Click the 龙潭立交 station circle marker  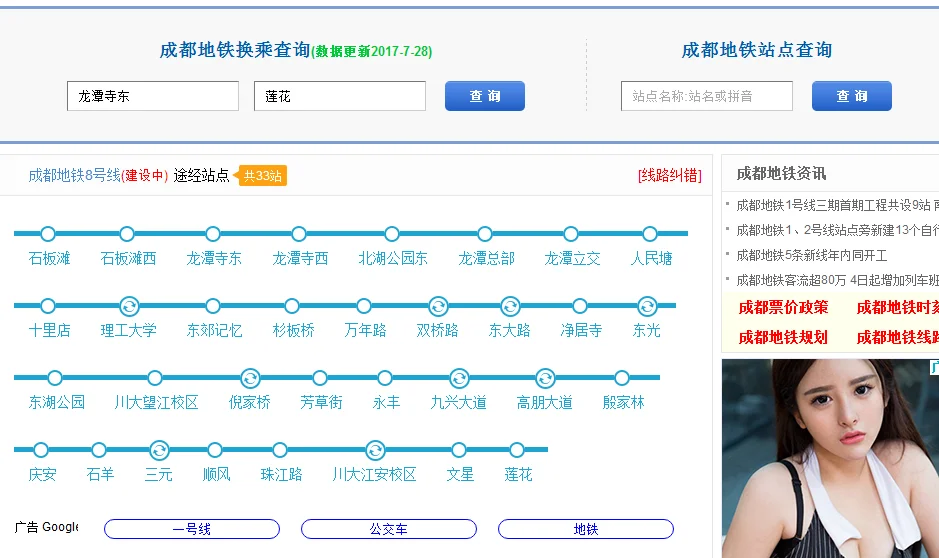coord(571,233)
